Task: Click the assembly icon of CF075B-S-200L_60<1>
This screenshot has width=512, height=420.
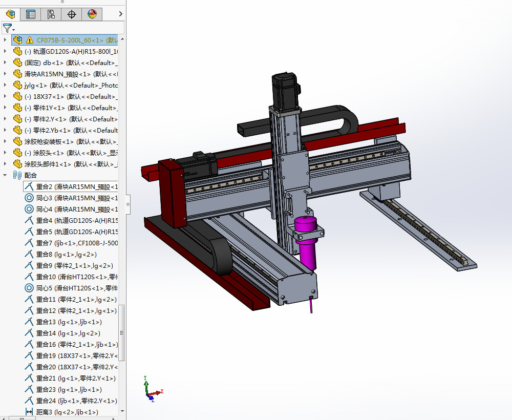Action: [17, 40]
